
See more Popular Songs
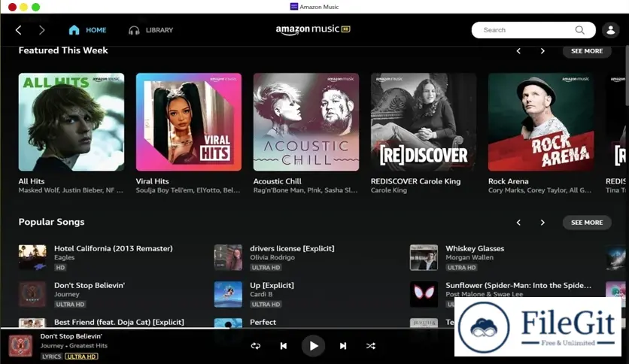click(x=587, y=223)
